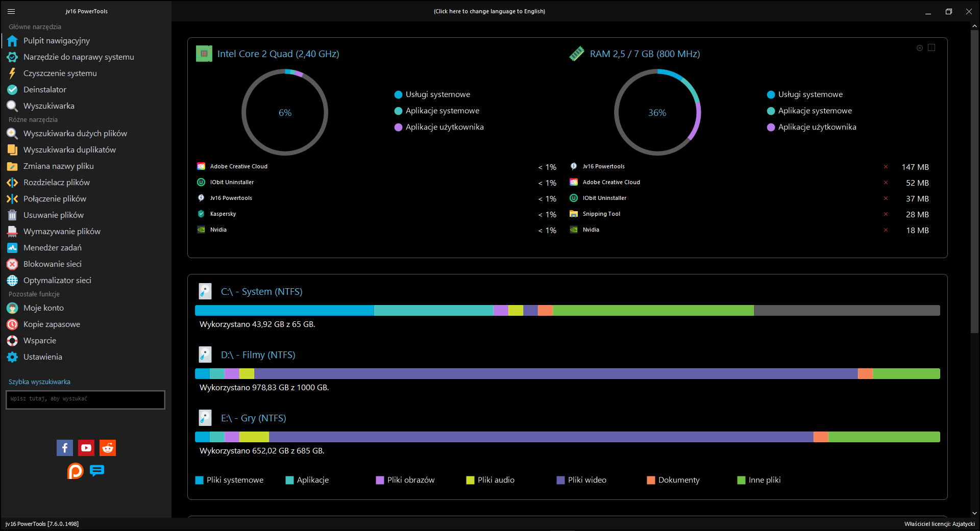
Task: Click the vertical scrollbar on right edge
Action: coord(974,181)
